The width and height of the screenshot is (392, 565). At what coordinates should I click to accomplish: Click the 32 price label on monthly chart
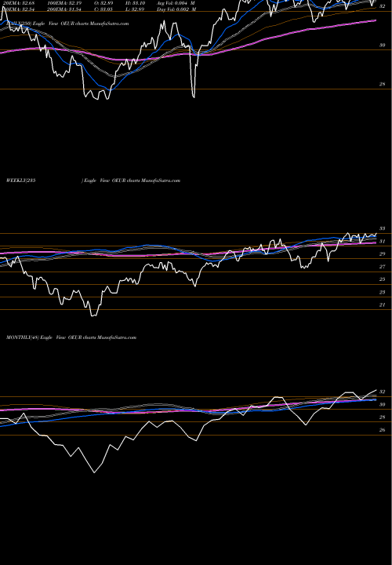point(382,392)
